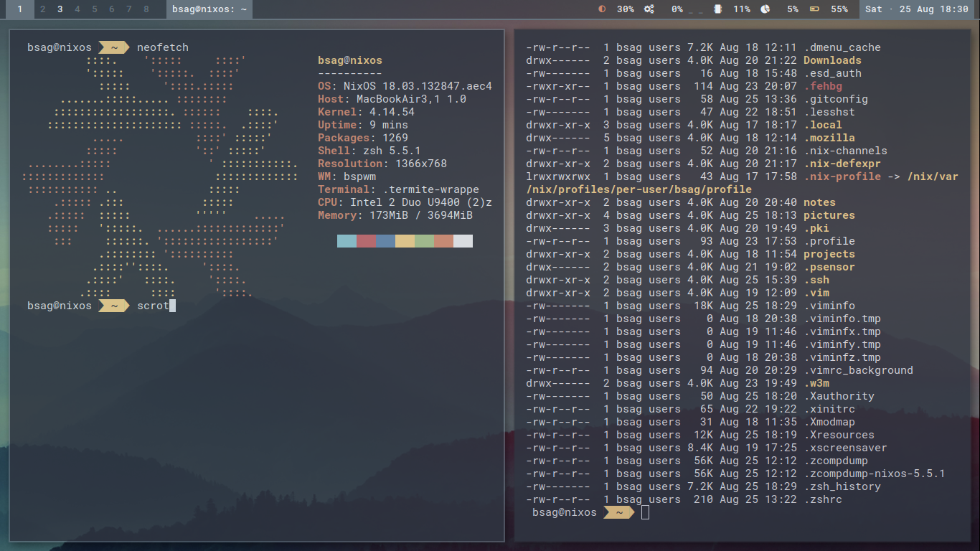Click the Downloads directory name in listing

tap(832, 60)
